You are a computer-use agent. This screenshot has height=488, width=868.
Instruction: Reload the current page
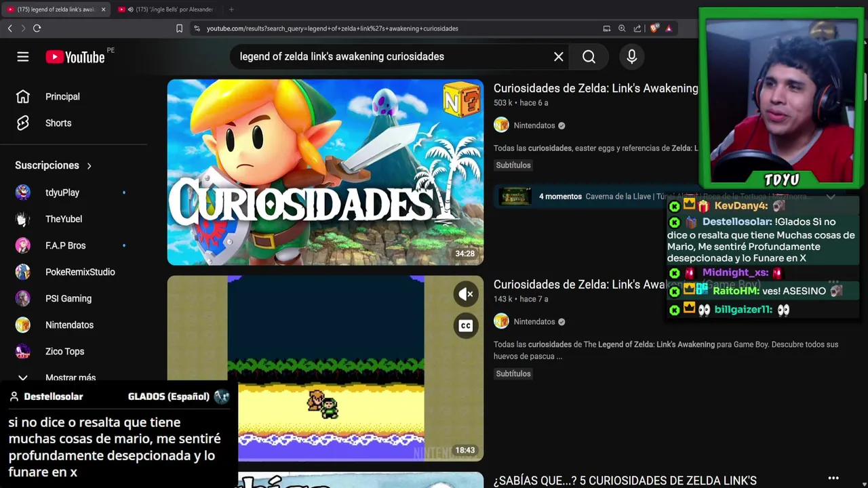(37, 28)
